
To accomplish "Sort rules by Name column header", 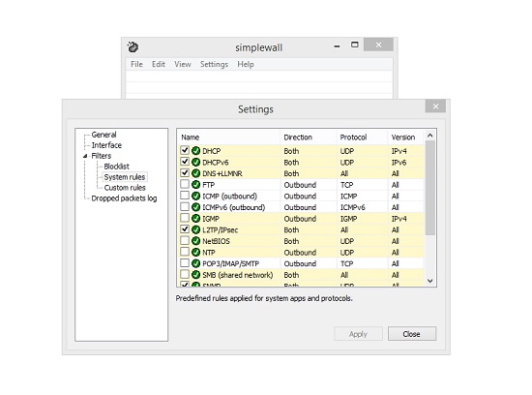I will point(228,137).
